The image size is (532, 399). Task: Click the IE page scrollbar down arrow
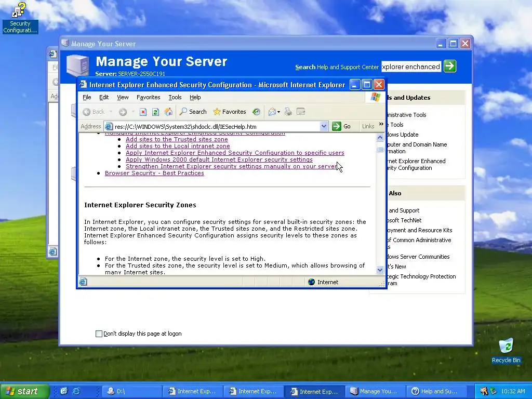[x=380, y=270]
